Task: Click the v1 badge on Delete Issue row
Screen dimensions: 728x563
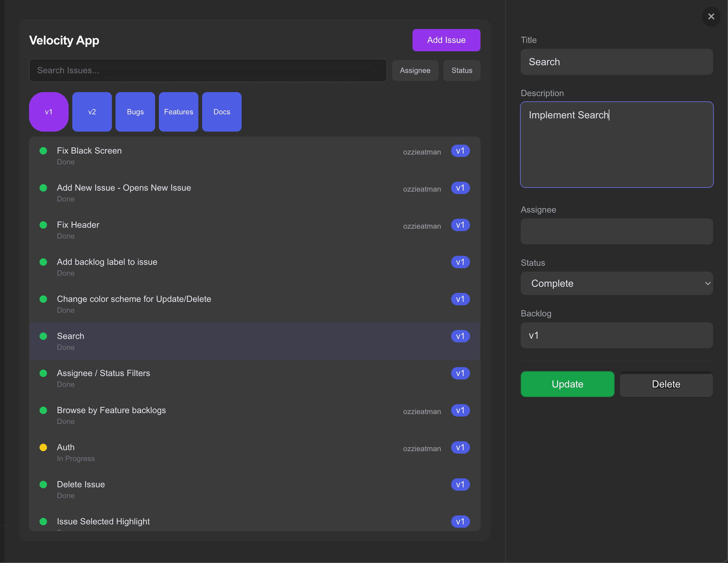Action: pyautogui.click(x=460, y=484)
